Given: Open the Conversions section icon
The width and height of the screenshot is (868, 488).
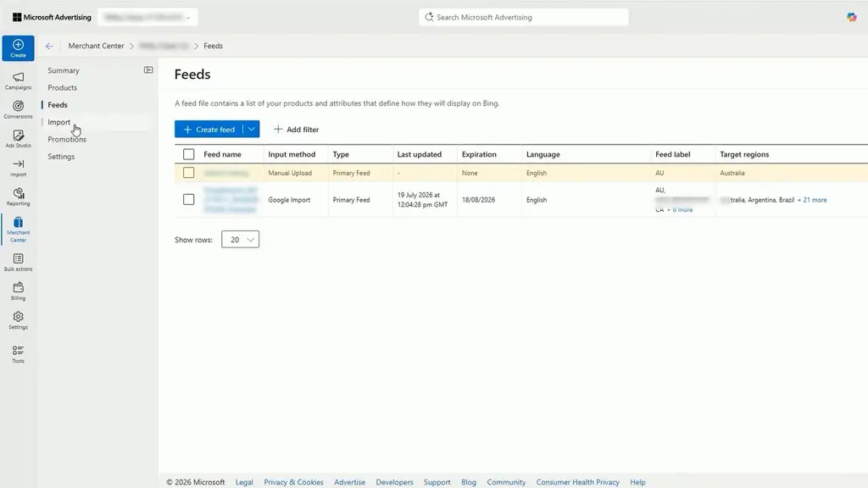Looking at the screenshot, I should point(19,109).
